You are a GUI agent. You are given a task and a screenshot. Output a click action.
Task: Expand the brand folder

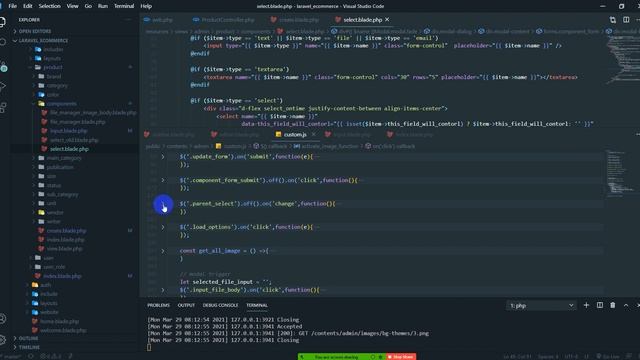coord(53,76)
